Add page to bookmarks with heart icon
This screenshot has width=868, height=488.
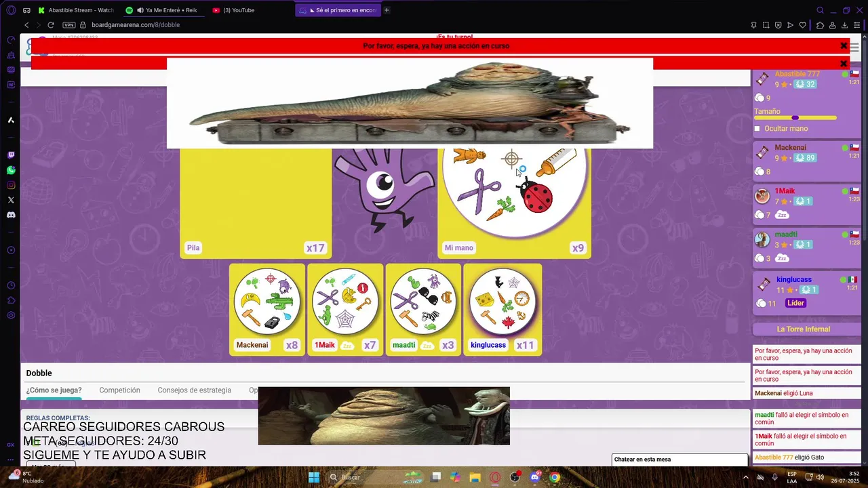pos(803,25)
